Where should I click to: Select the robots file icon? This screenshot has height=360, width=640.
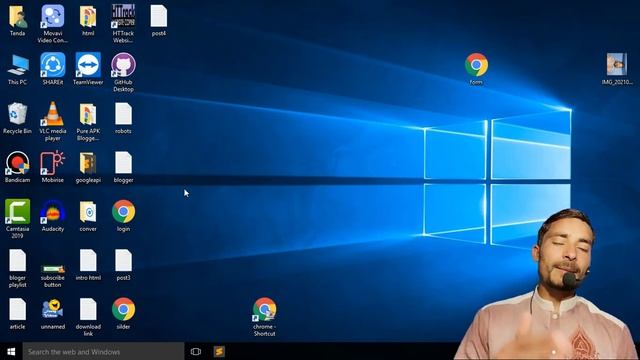123,114
